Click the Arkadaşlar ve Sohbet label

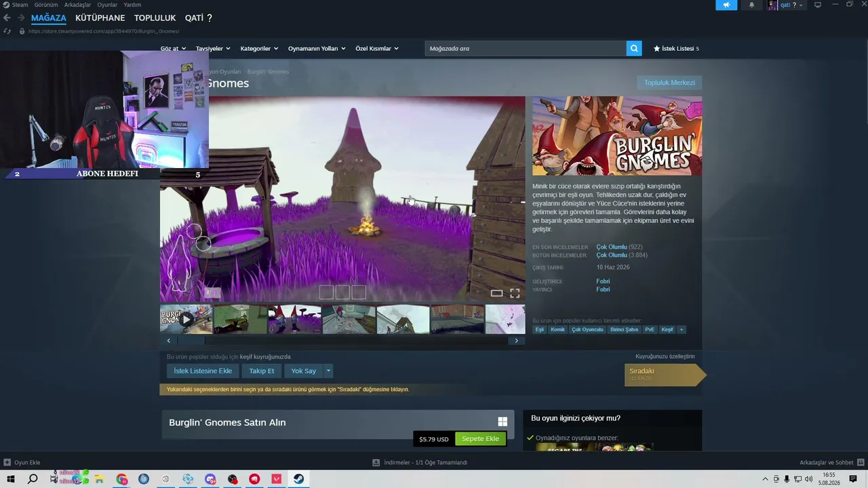(x=826, y=462)
